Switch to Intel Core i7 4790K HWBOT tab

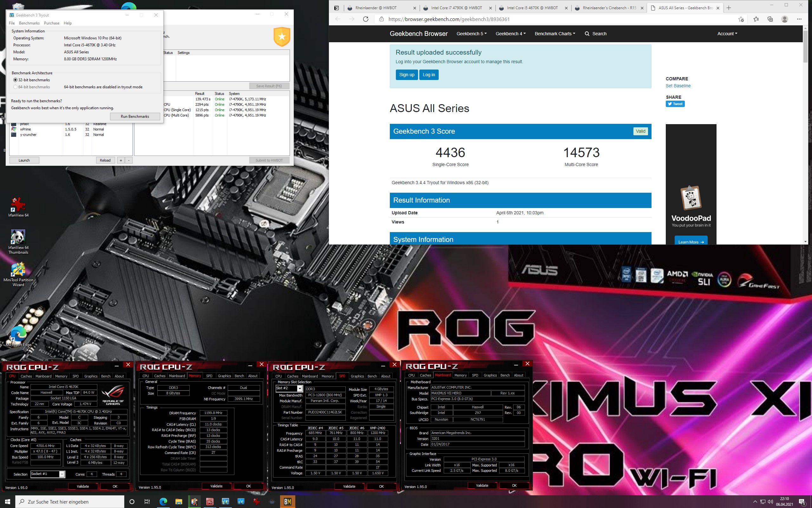click(x=456, y=8)
